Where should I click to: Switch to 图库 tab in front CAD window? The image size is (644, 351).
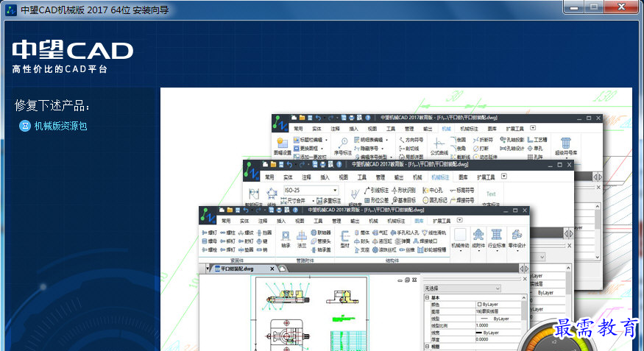pyautogui.click(x=419, y=221)
